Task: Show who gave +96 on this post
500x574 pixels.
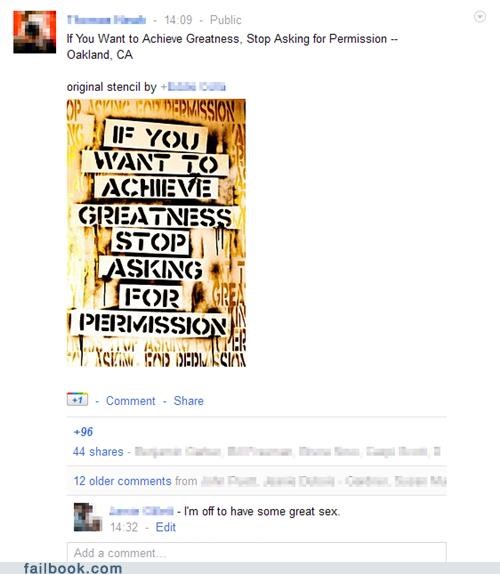Action: (x=83, y=432)
